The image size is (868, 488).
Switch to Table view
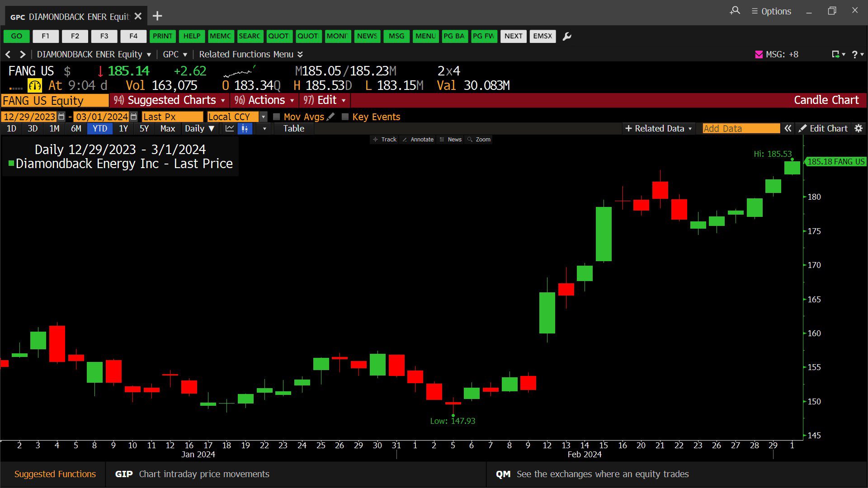[294, 129]
